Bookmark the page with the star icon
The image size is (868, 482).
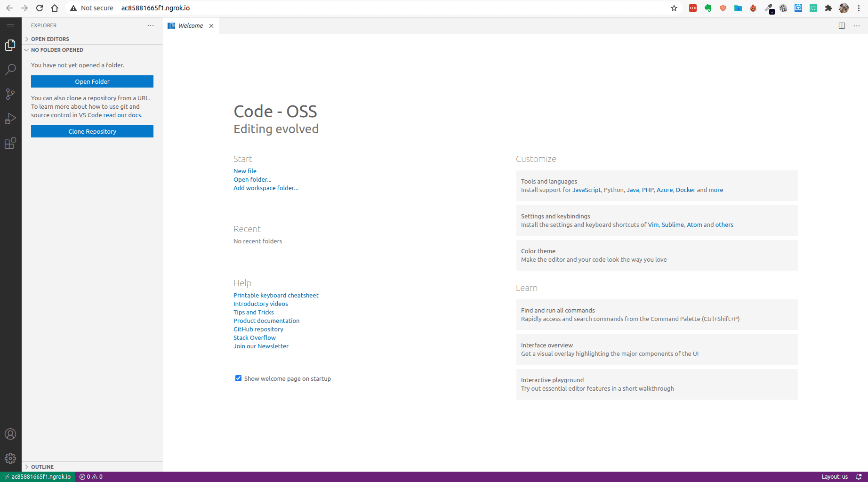674,8
